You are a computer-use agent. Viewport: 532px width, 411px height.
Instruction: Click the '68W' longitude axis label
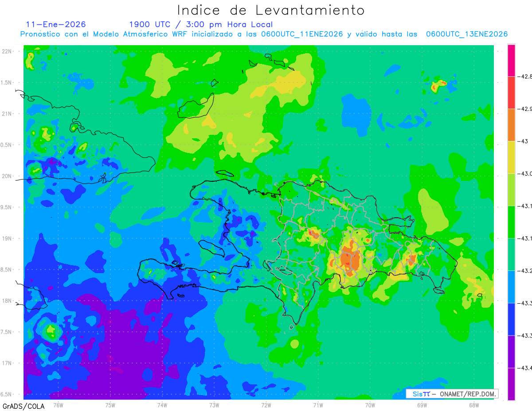474,405
